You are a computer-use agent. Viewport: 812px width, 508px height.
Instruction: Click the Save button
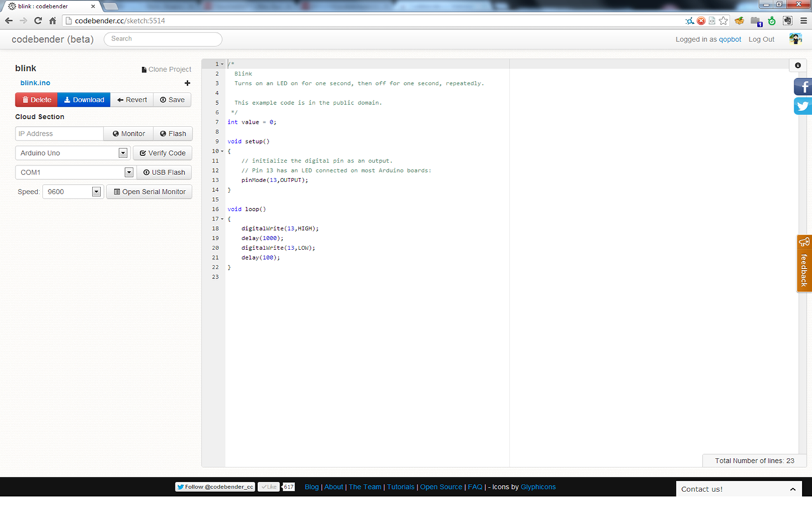click(172, 100)
